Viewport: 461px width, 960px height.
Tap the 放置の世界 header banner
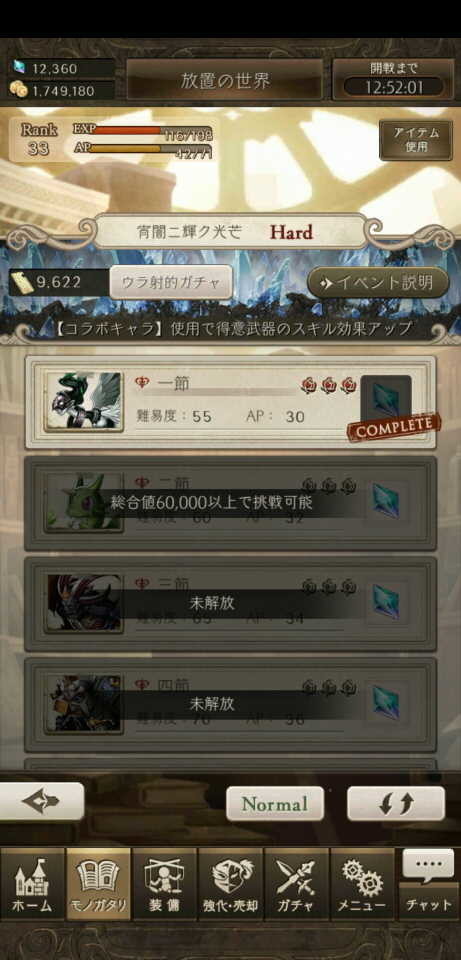click(x=225, y=80)
